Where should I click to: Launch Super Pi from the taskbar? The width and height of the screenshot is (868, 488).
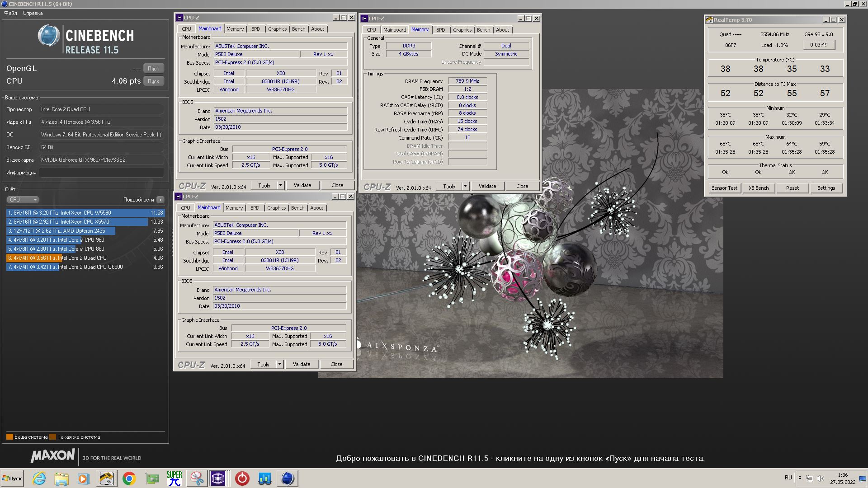click(x=174, y=479)
